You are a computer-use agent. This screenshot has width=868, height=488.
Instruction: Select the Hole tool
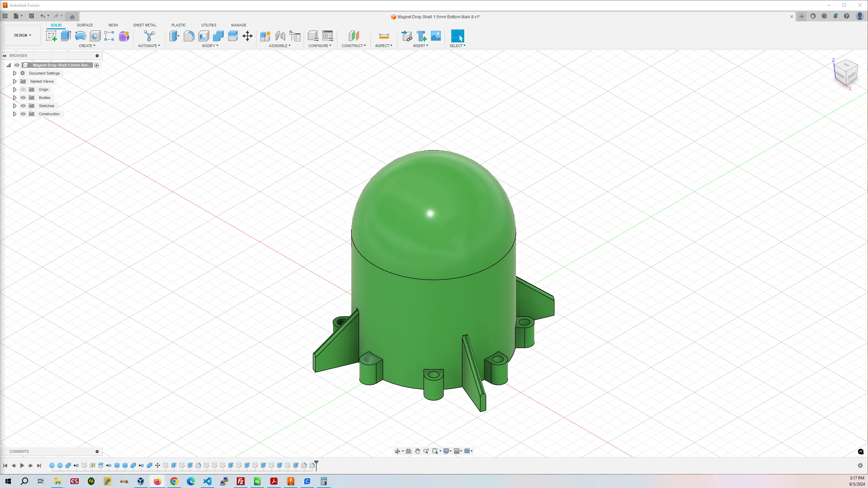coord(95,36)
